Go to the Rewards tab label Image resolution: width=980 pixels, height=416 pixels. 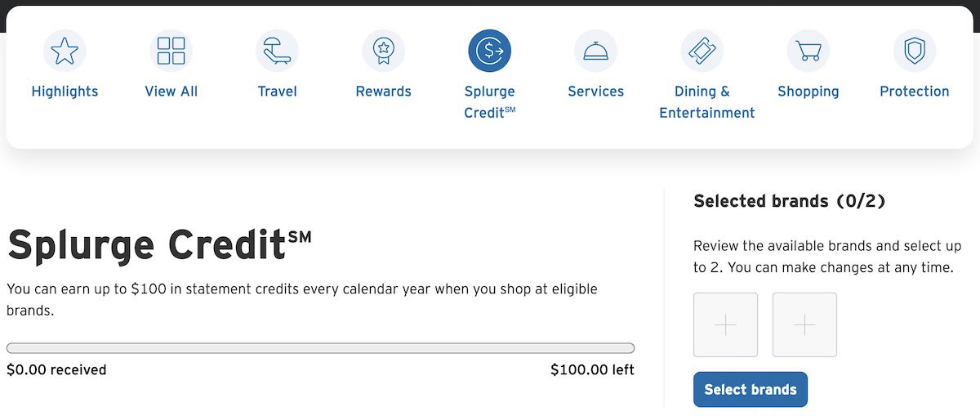(383, 92)
